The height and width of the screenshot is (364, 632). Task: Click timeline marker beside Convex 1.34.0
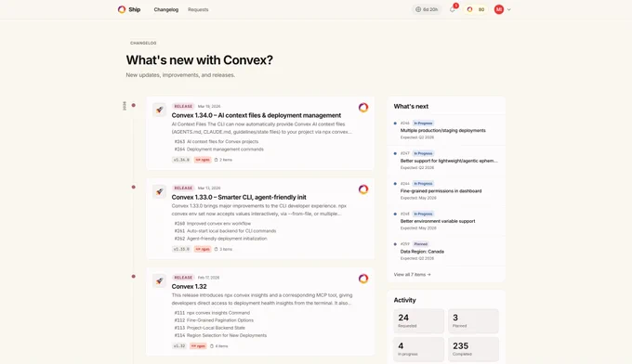tap(134, 106)
